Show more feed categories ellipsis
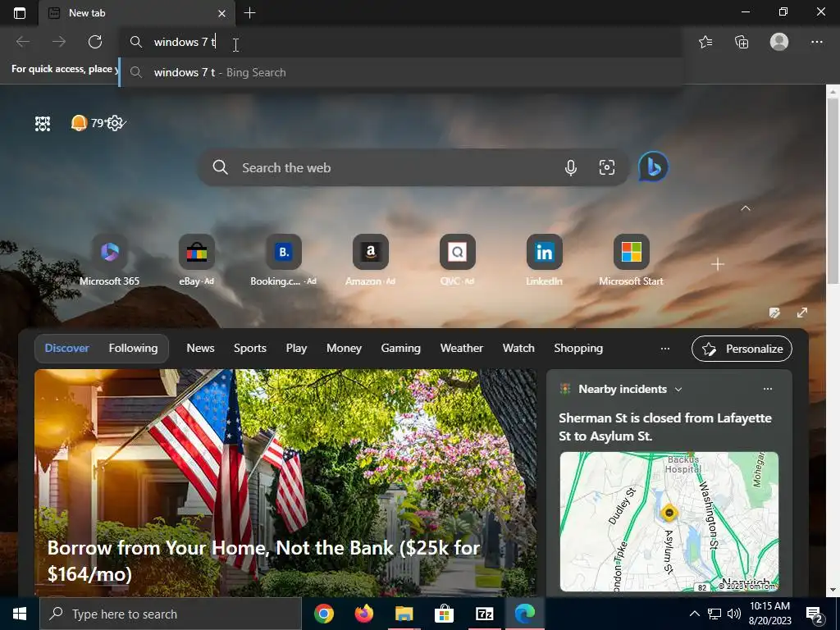The image size is (840, 630). [664, 349]
